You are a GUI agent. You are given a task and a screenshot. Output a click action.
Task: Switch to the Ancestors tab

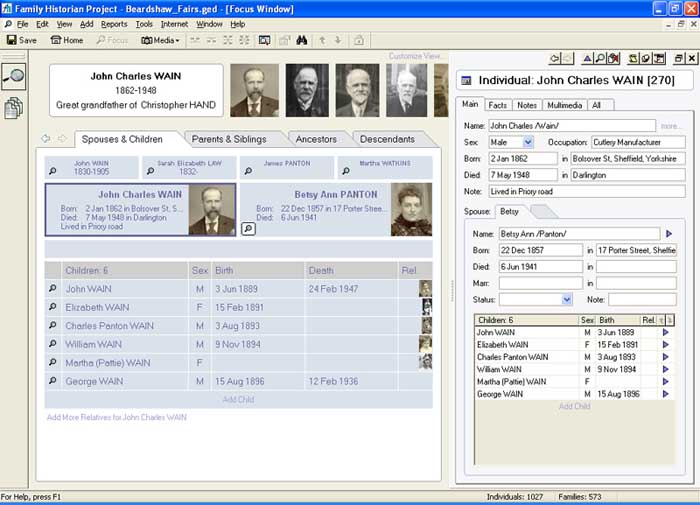tap(315, 139)
